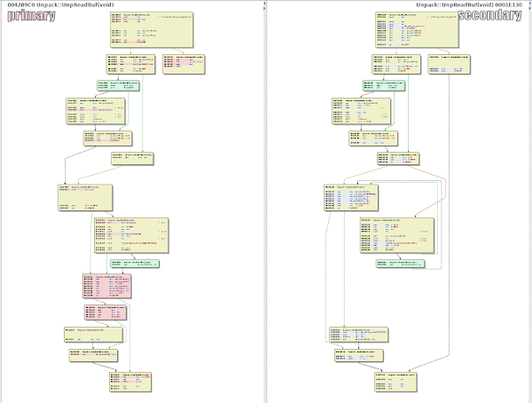Click the bottom exit block in secondary graph
The image size is (532, 403).
(x=399, y=379)
